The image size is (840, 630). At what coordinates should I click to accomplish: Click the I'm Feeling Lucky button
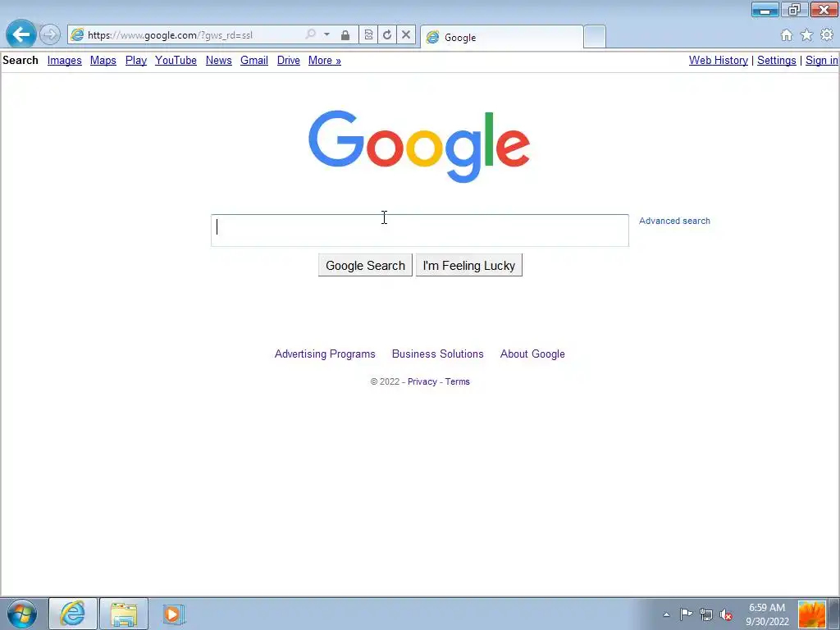(x=468, y=265)
